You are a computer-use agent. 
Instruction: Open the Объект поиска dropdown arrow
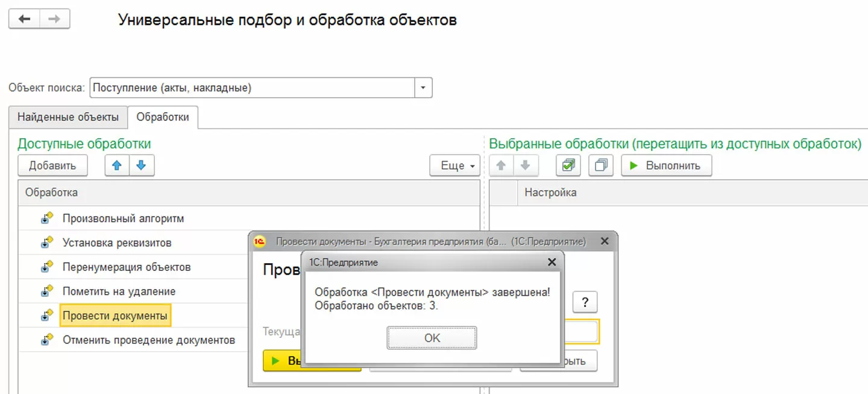coord(423,87)
